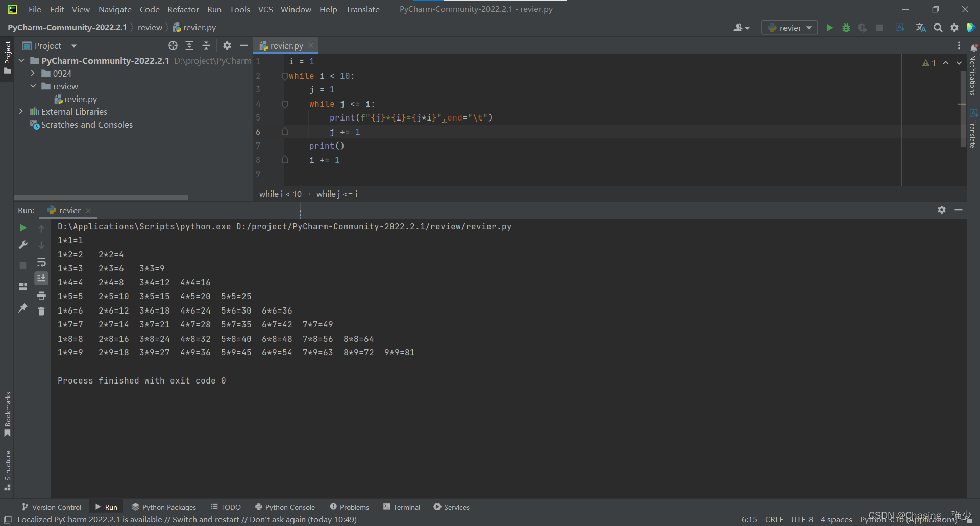Select Scratches and Consoles item
The height and width of the screenshot is (526, 980).
[x=82, y=125]
